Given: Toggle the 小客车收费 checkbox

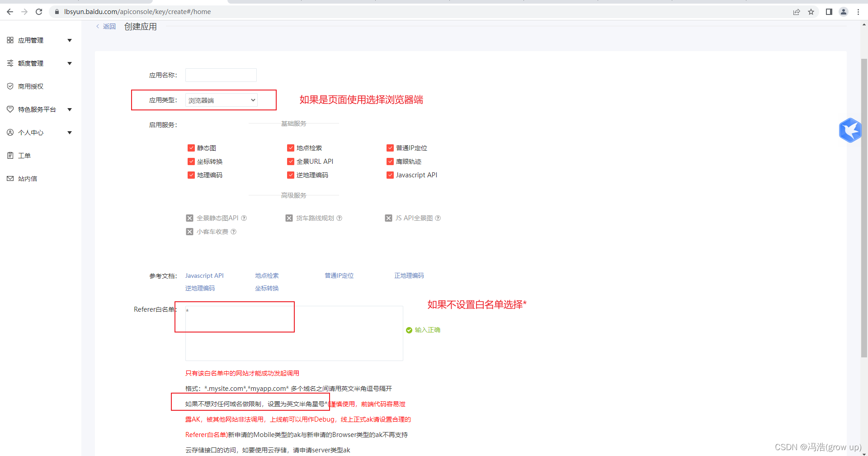Looking at the screenshot, I should (x=190, y=232).
